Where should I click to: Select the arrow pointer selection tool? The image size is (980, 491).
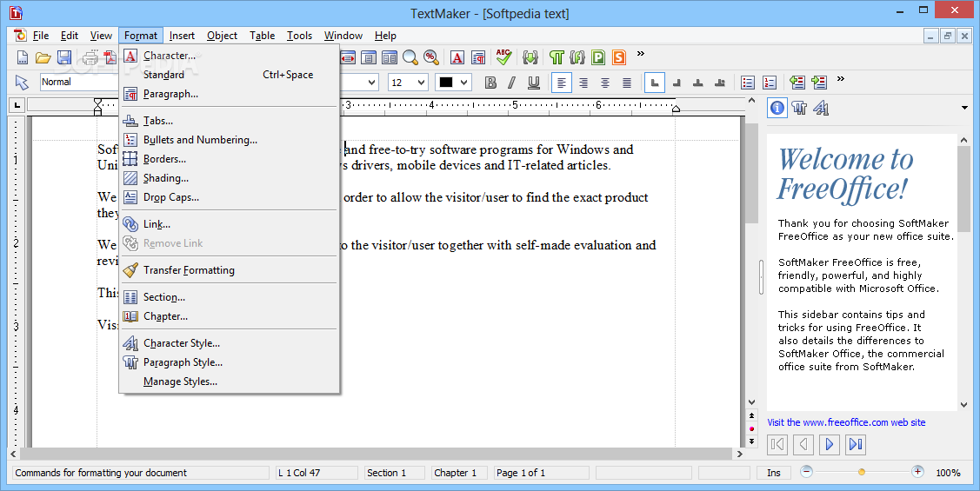22,83
